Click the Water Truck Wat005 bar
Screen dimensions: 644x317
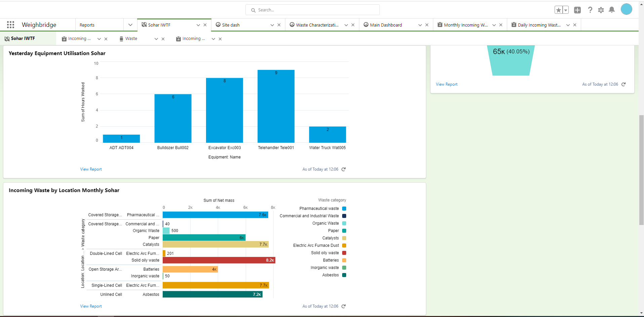click(328, 135)
